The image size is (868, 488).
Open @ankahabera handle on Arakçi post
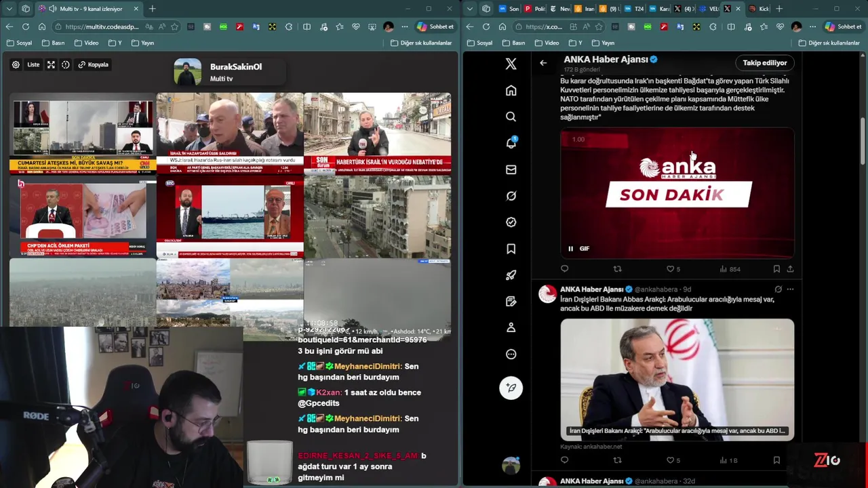[656, 289]
